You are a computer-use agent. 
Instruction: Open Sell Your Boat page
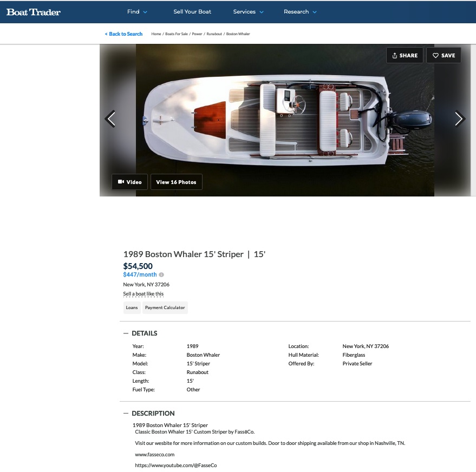pos(192,12)
